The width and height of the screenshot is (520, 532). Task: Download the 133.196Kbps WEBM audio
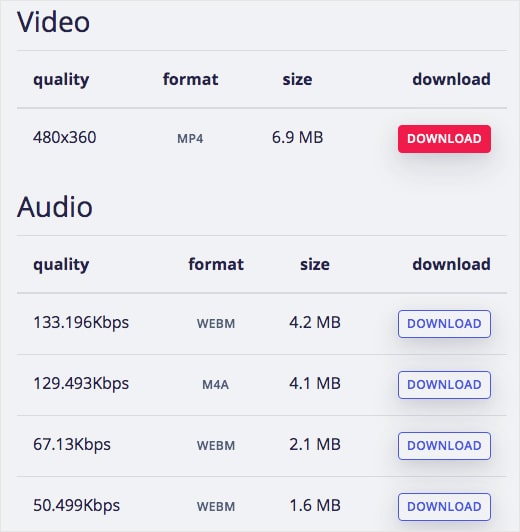(x=444, y=324)
